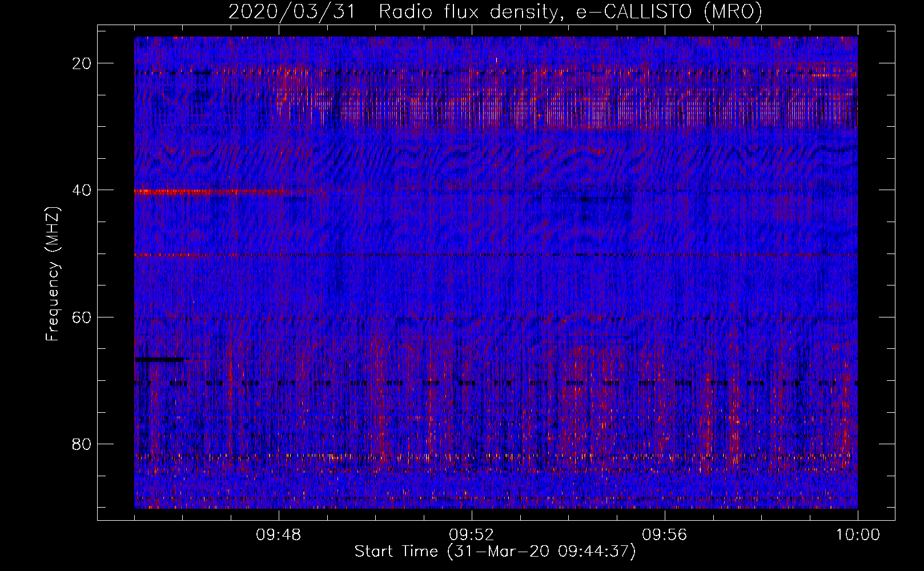
Task: Click the frequency tick label "40"
Action: pyautogui.click(x=82, y=190)
